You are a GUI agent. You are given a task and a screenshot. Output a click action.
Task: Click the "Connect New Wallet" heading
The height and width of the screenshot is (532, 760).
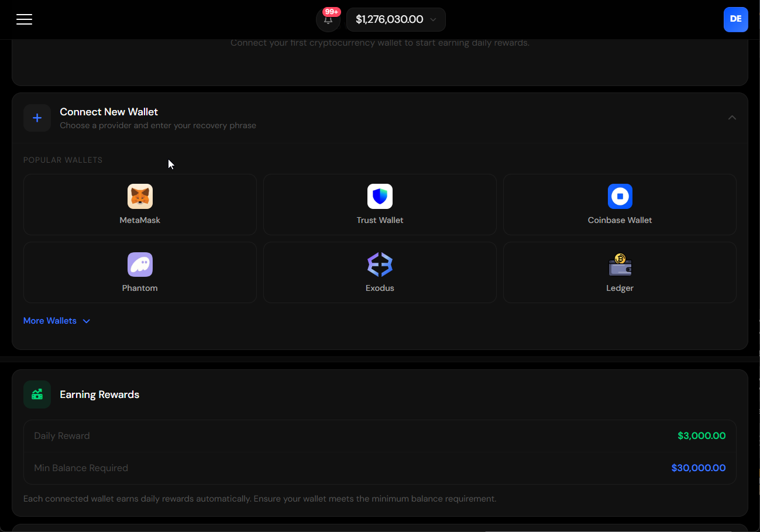click(109, 112)
